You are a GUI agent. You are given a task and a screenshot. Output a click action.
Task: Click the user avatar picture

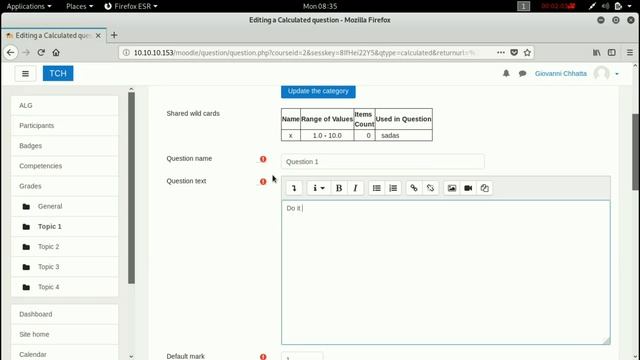pyautogui.click(x=602, y=73)
